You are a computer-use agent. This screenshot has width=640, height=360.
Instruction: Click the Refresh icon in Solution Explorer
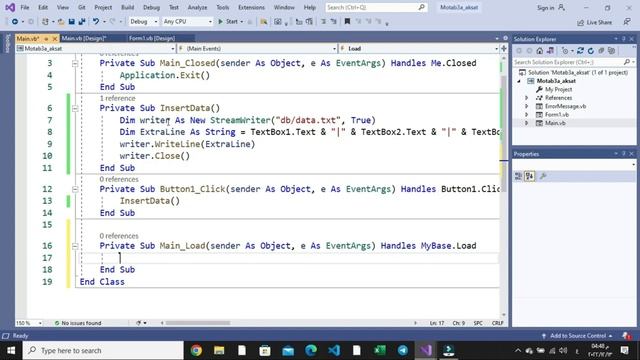click(x=591, y=51)
